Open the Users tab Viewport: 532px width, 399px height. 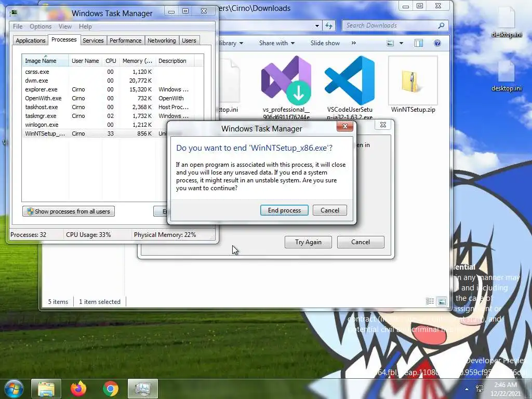click(x=189, y=41)
